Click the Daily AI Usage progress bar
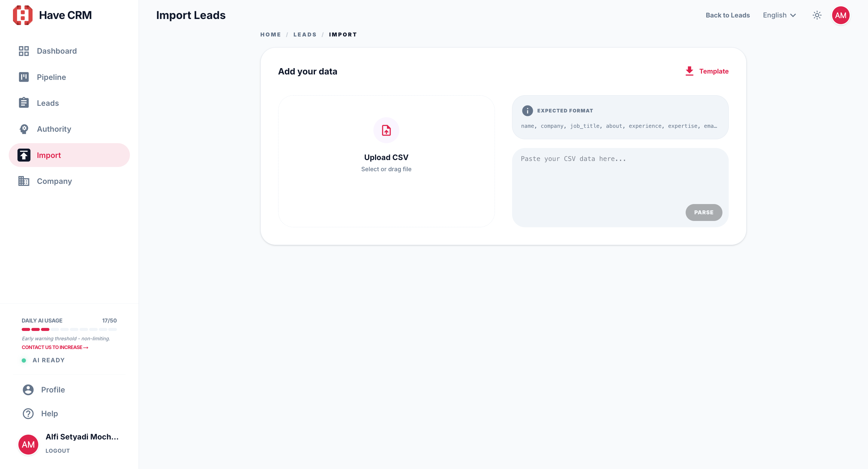 [x=69, y=329]
